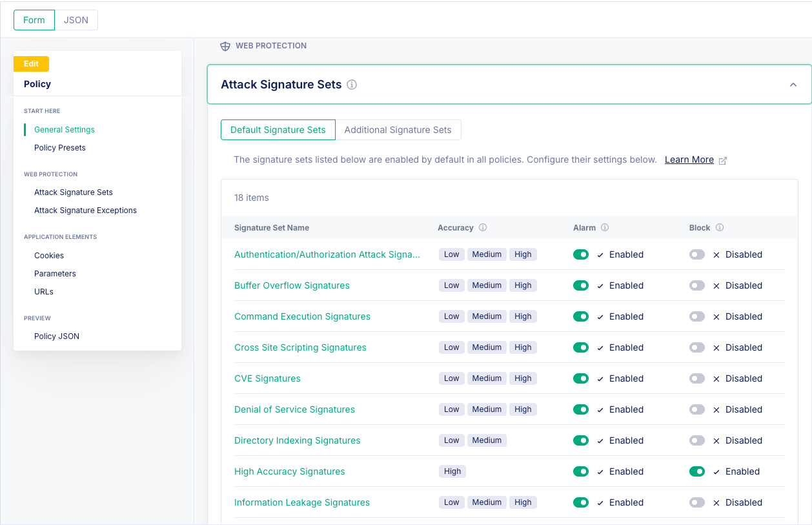The width and height of the screenshot is (812, 525).
Task: Open the Additional Signature Sets tab
Action: pos(398,130)
